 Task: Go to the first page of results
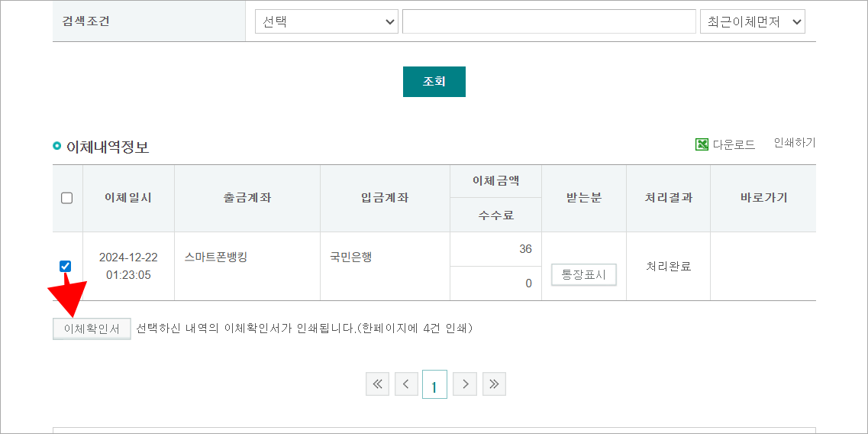tap(378, 384)
